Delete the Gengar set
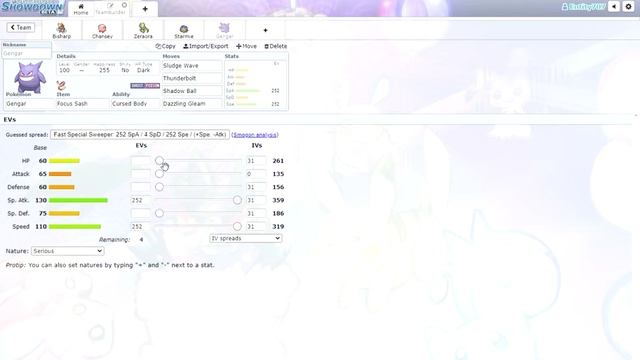Screen dimensions: 640x360 point(276,46)
